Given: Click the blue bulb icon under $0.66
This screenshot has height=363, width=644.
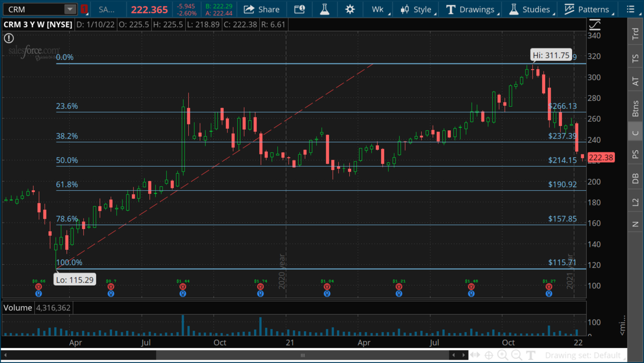Looking at the screenshot, I should (x=38, y=293).
